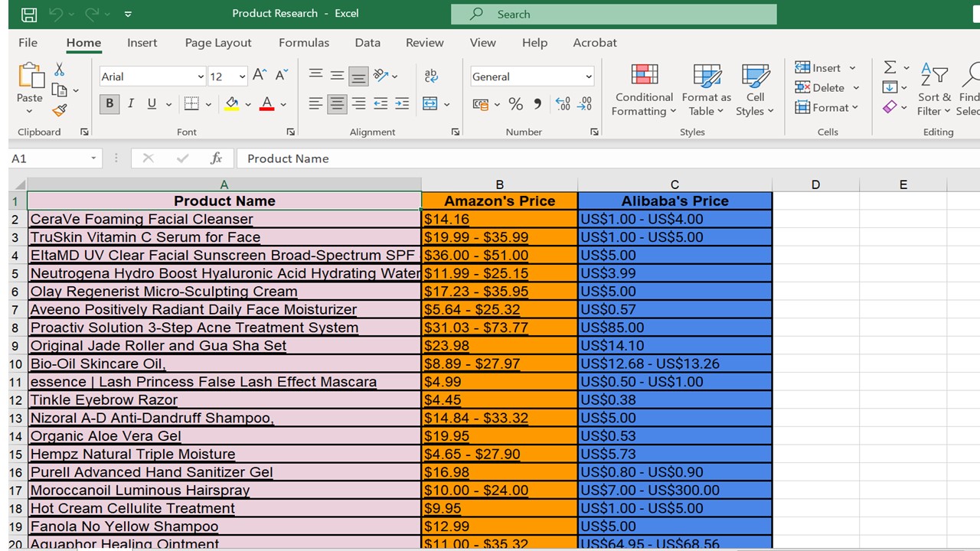Click the Wrap Text icon

click(x=431, y=76)
